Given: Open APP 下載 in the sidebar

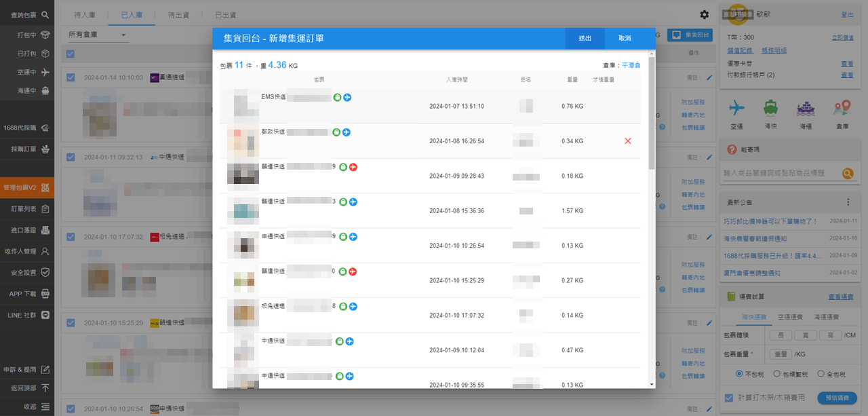Looking at the screenshot, I should [27, 294].
